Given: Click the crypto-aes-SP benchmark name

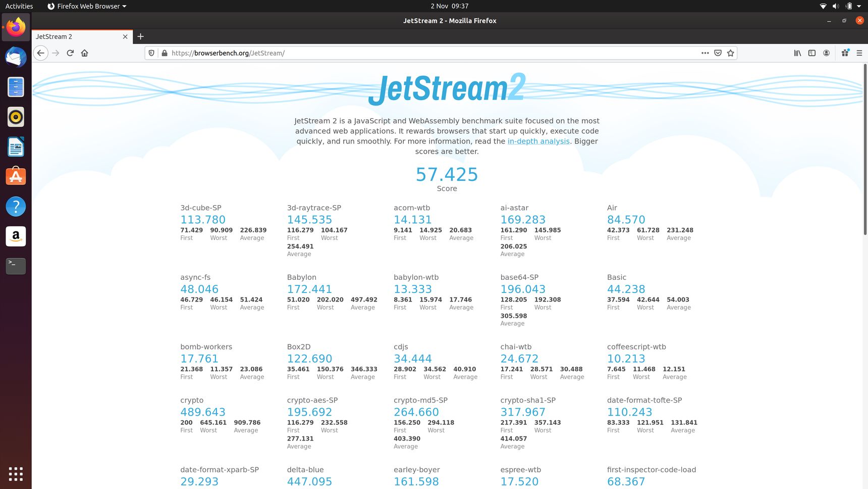Looking at the screenshot, I should coord(312,401).
